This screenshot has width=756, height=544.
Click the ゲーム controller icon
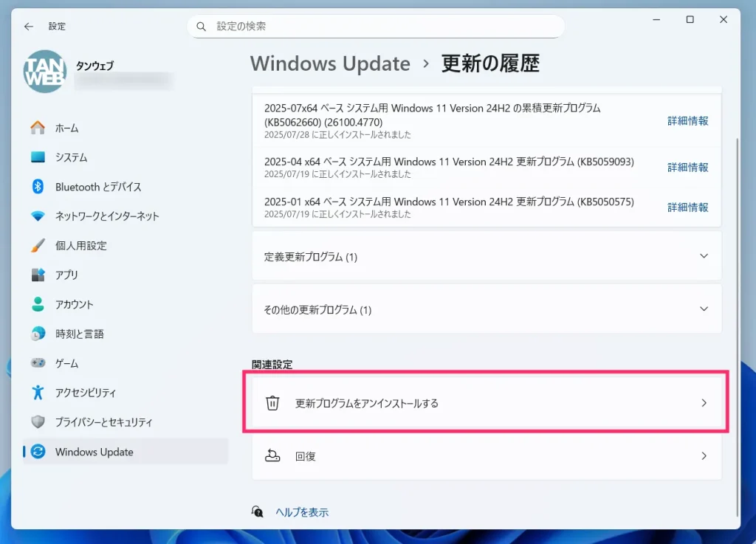(x=38, y=363)
